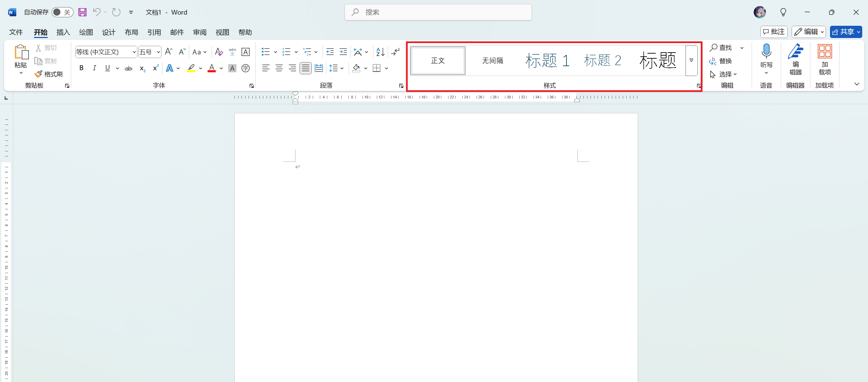Toggle Italic formatting
Image resolution: width=868 pixels, height=382 pixels.
tap(94, 68)
